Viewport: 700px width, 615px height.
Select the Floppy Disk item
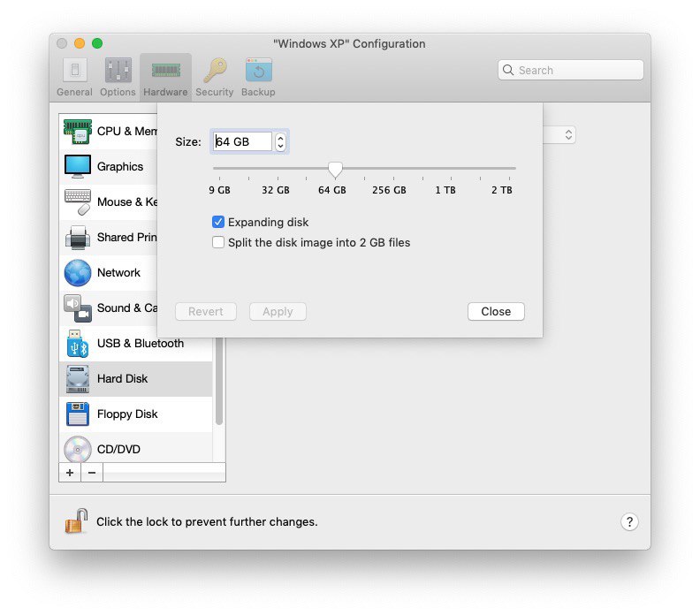[x=136, y=414]
